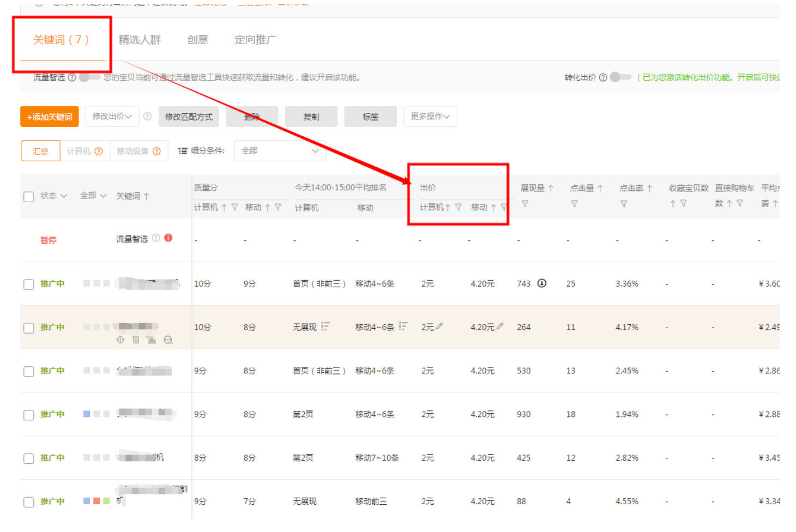This screenshot has height=532, width=796.
Task: Filter 质量分 计算机 column with funnel icon
Action: tap(234, 207)
